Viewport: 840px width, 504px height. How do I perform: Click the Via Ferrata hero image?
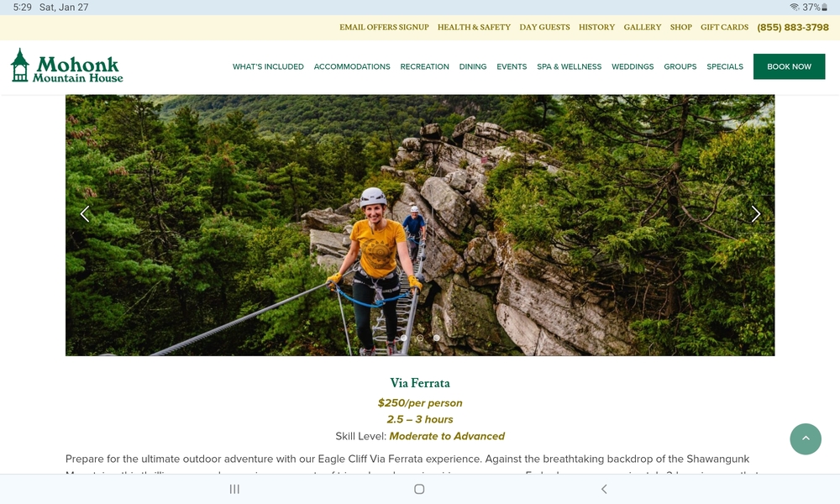point(420,225)
